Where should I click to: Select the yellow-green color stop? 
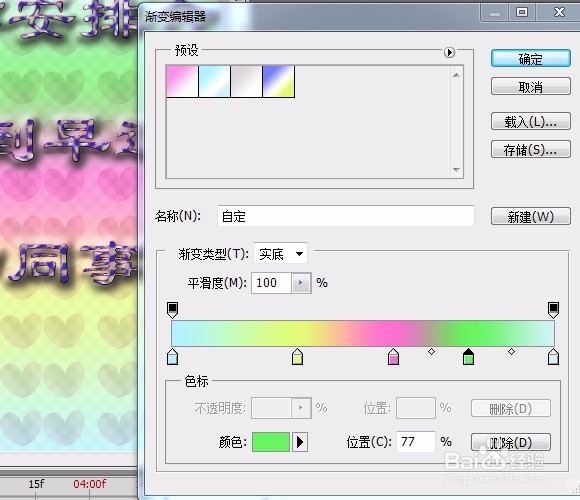point(297,357)
